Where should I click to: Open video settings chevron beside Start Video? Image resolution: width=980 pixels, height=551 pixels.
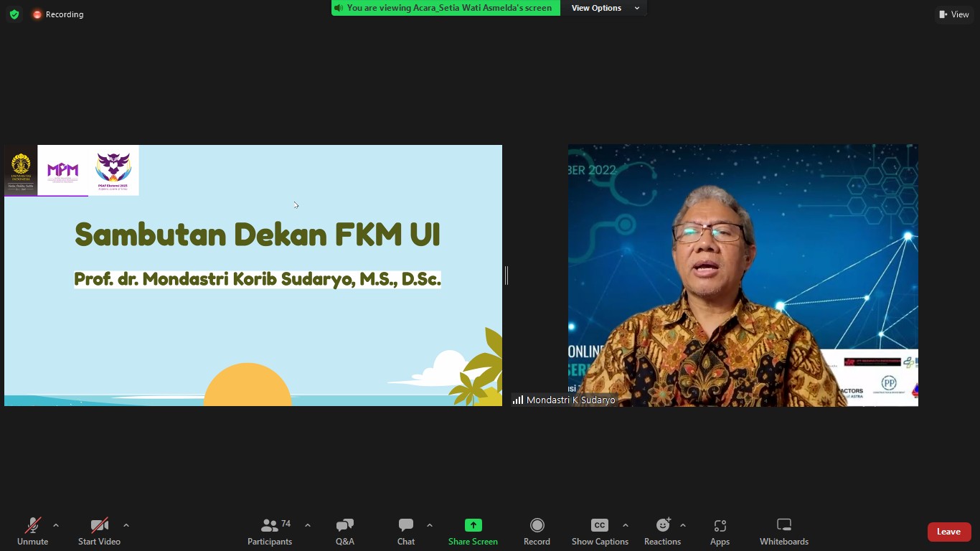pyautogui.click(x=126, y=524)
